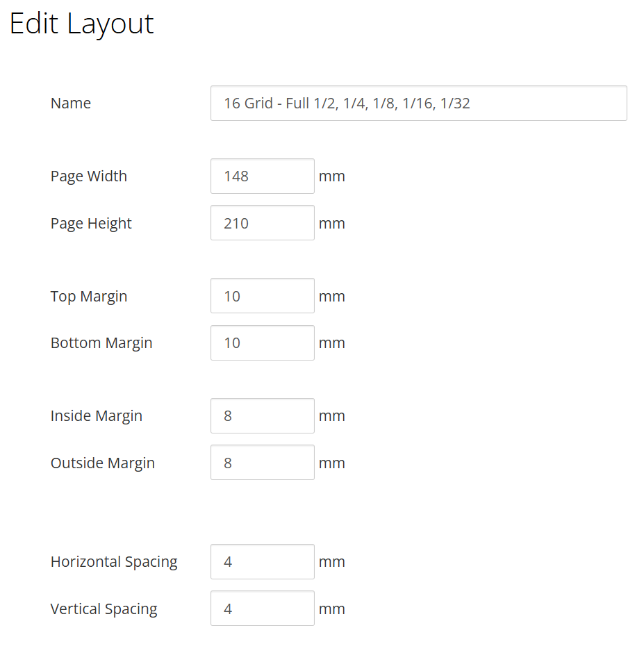Click the Top Margin label
Image resolution: width=644 pixels, height=653 pixels.
tap(89, 297)
